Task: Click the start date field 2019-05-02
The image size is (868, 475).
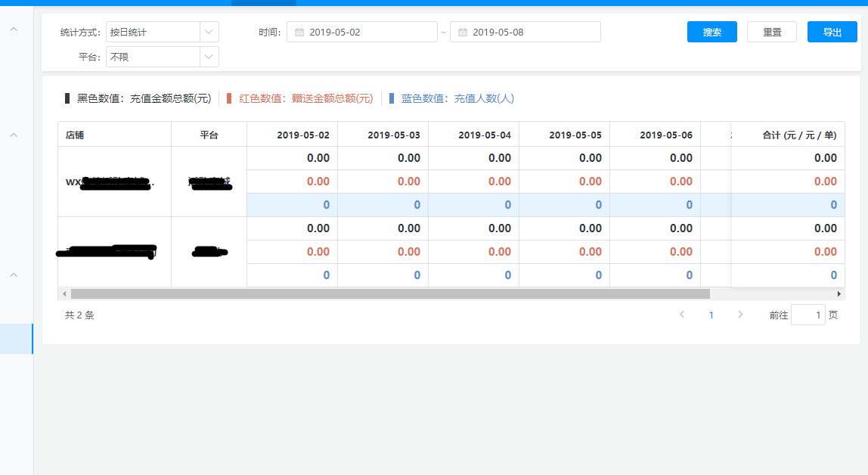Action: click(362, 32)
